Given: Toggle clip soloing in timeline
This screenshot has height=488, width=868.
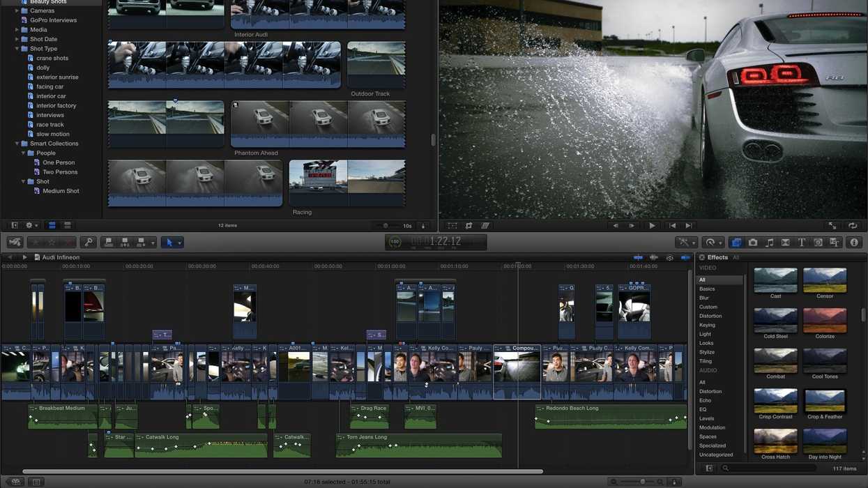Looking at the screenshot, I should click(x=670, y=258).
